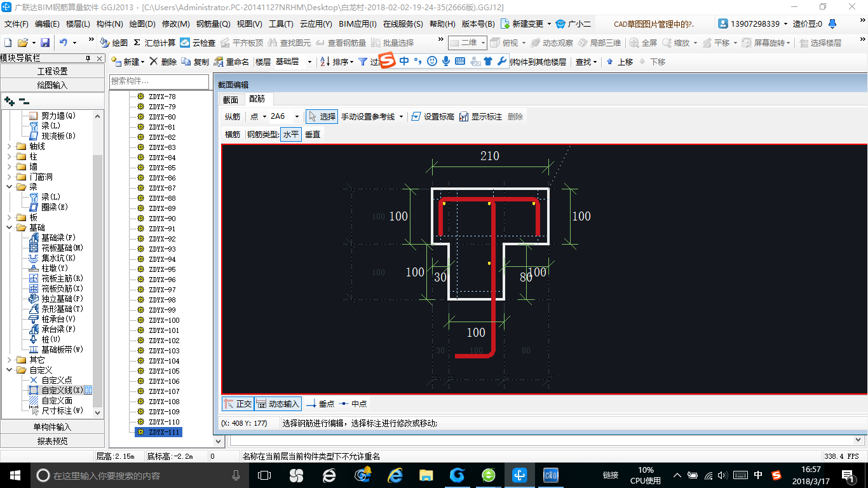Switch to the 截面 tab
This screenshot has width=868, height=488.
[230, 99]
